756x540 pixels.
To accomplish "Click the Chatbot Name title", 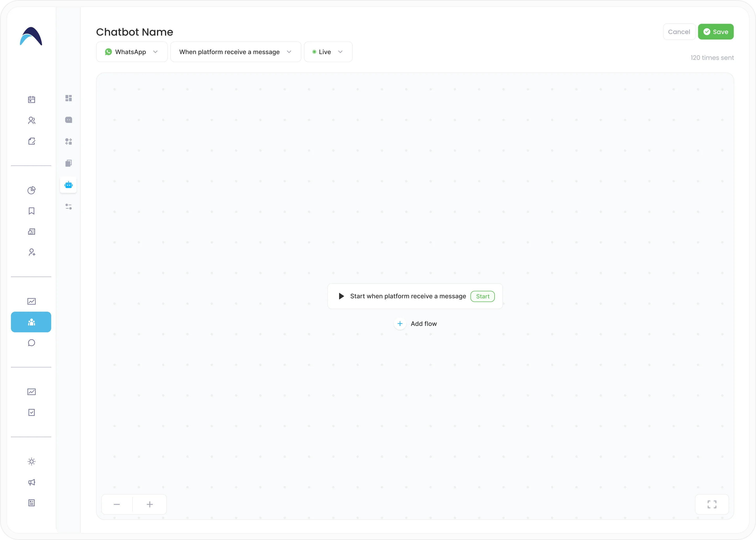I will coord(135,32).
